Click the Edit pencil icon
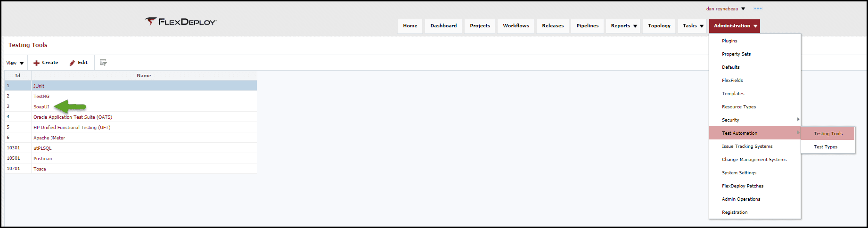The image size is (868, 228). [x=72, y=63]
